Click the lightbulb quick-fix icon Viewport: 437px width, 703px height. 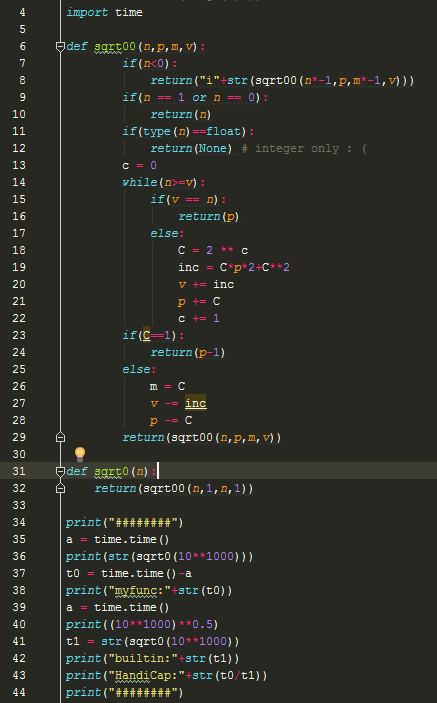tap(80, 454)
